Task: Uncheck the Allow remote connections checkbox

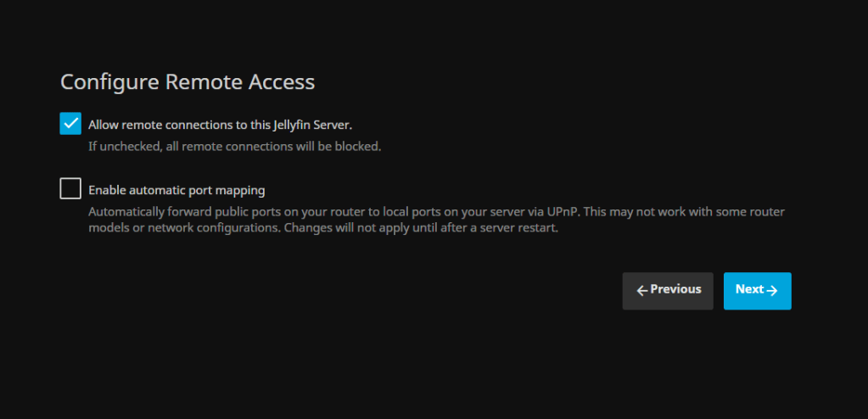Action: point(70,124)
